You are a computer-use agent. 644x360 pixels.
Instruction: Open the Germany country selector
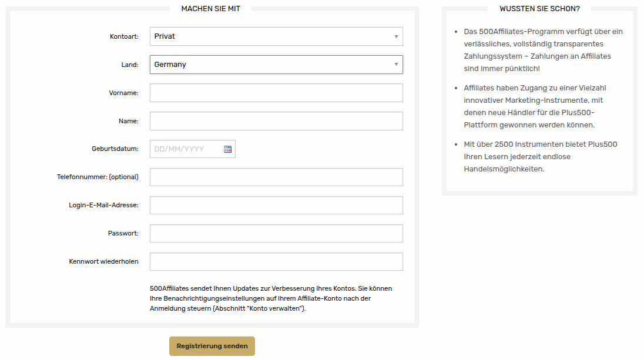coord(276,64)
